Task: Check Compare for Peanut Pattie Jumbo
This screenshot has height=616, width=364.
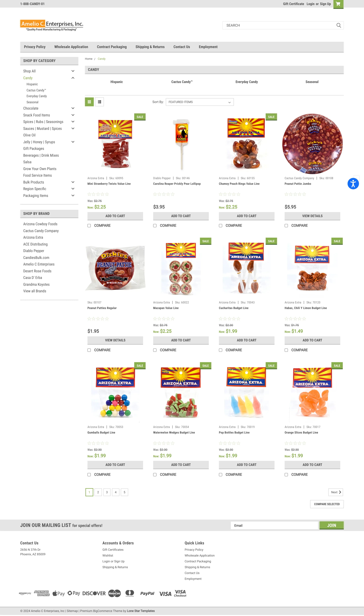Action: pyautogui.click(x=286, y=226)
